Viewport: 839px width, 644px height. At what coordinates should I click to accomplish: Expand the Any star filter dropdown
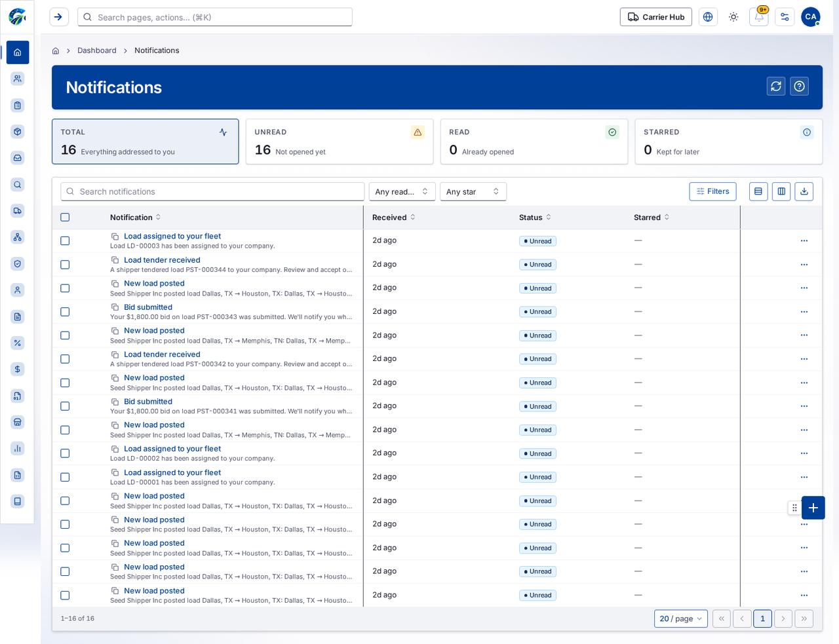tap(473, 191)
